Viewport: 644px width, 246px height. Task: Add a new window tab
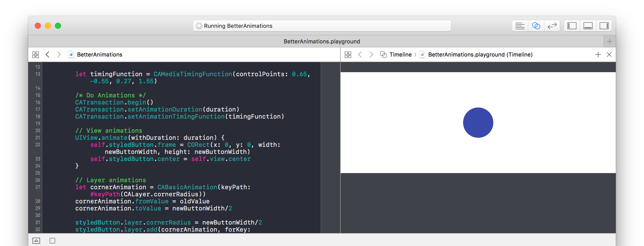pos(610,41)
